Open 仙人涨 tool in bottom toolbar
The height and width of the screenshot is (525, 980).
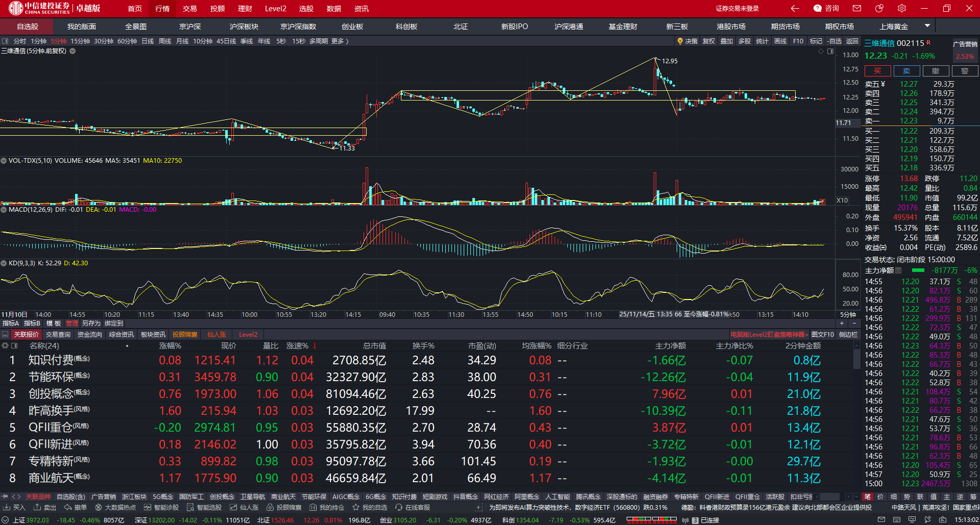pos(244,508)
